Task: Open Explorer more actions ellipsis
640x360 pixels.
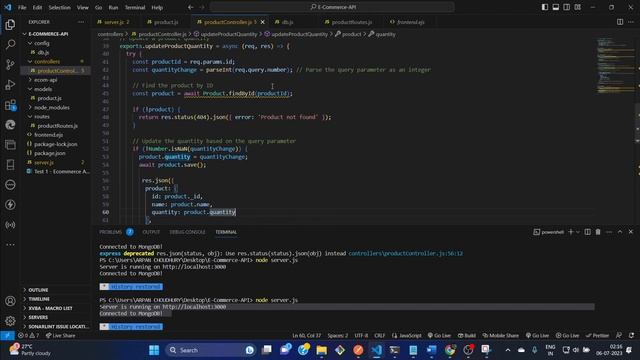Action: 81,22
